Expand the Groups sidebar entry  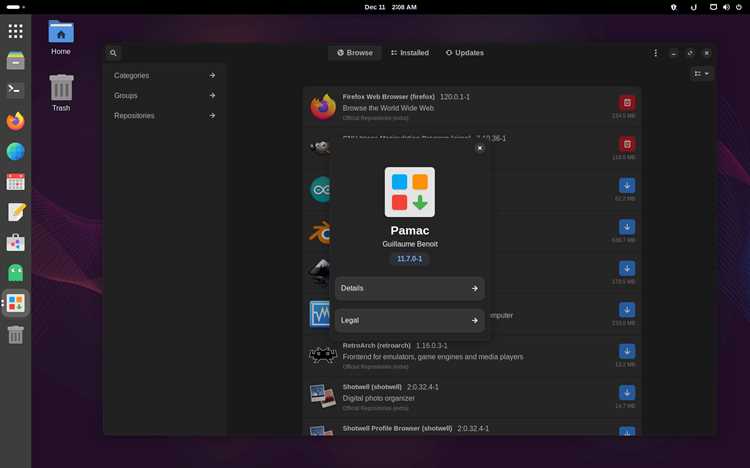[164, 96]
